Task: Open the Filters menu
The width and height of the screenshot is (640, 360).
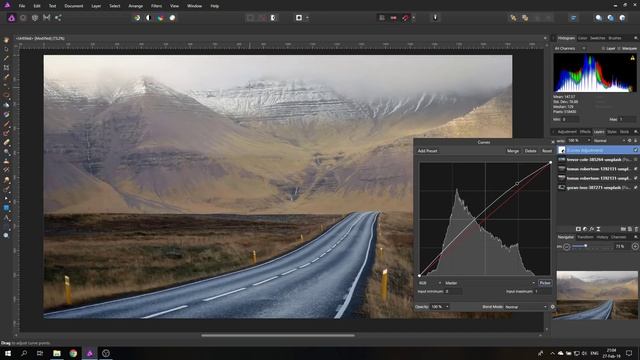Action: [156, 6]
